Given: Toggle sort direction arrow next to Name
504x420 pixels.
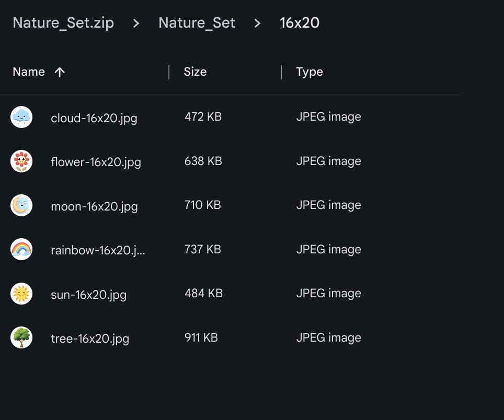Looking at the screenshot, I should 60,72.
